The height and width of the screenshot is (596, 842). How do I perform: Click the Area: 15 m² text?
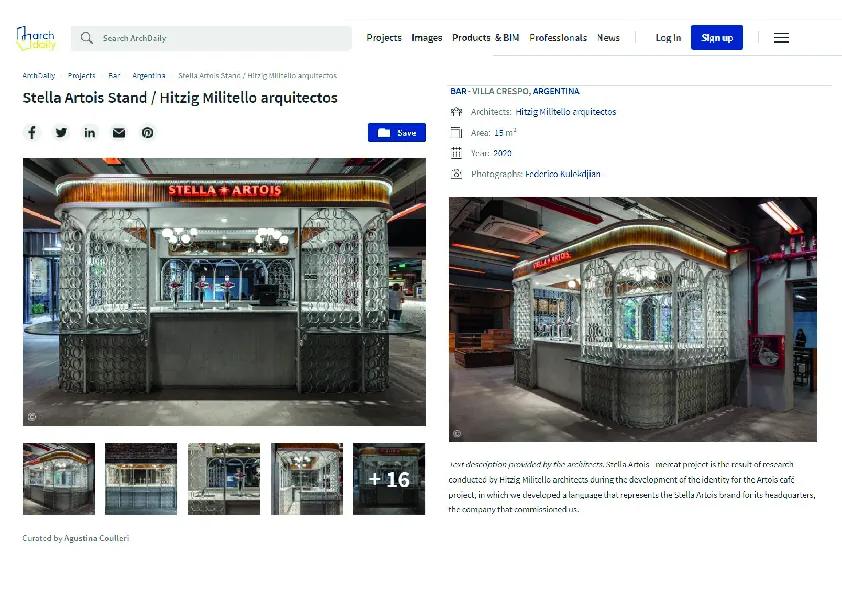pyautogui.click(x=493, y=133)
